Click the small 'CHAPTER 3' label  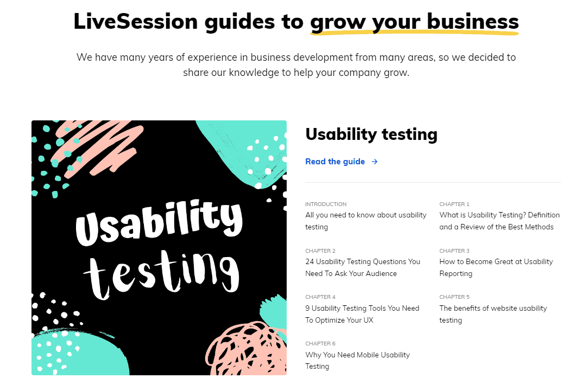pos(454,251)
